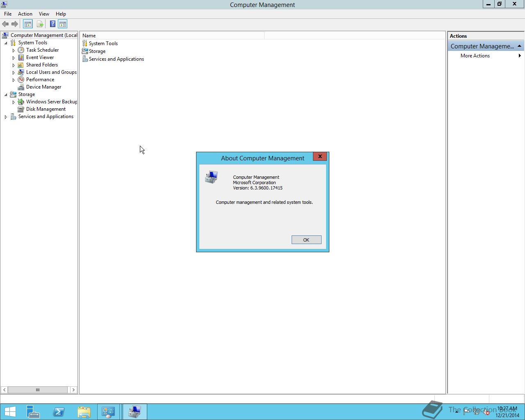Click the Disk Management icon

[21, 109]
